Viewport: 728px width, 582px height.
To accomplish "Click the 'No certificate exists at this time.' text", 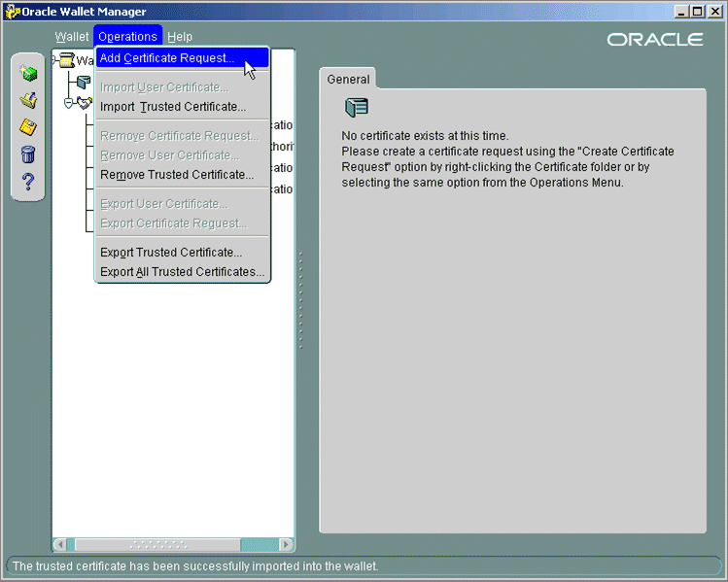I will pyautogui.click(x=425, y=135).
